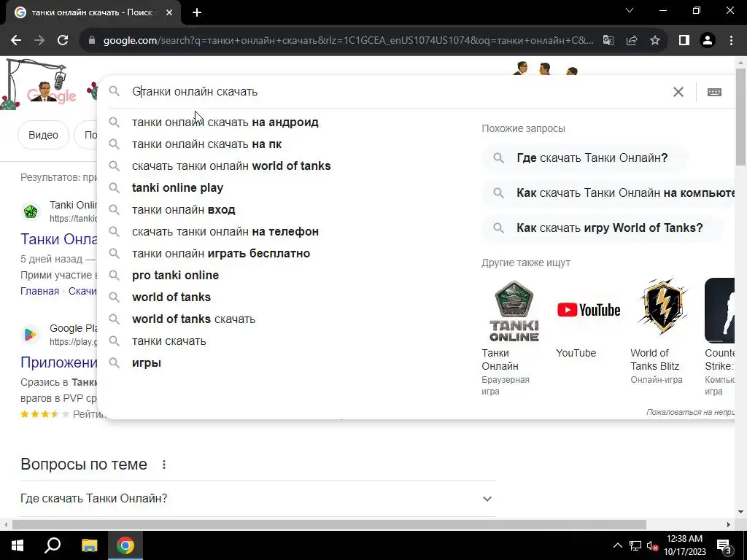Viewport: 747px width, 560px height.
Task: Open options for 'Вопросы по теме' section
Action: point(164,464)
